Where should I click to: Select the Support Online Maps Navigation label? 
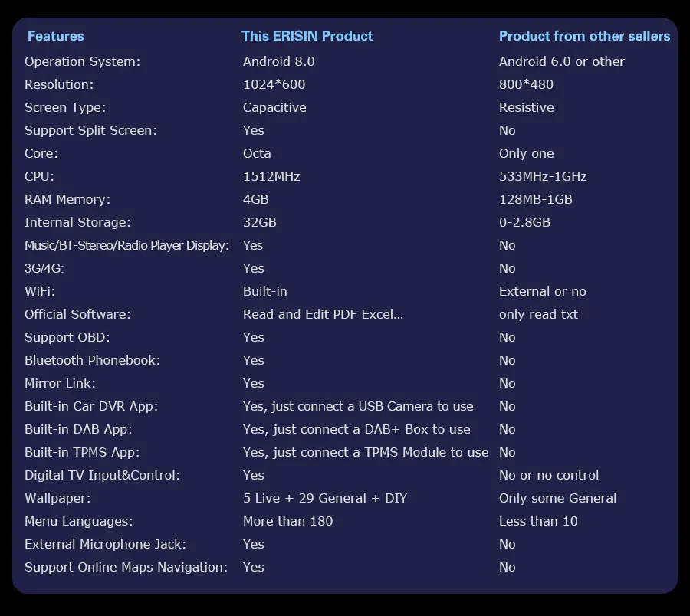(126, 567)
